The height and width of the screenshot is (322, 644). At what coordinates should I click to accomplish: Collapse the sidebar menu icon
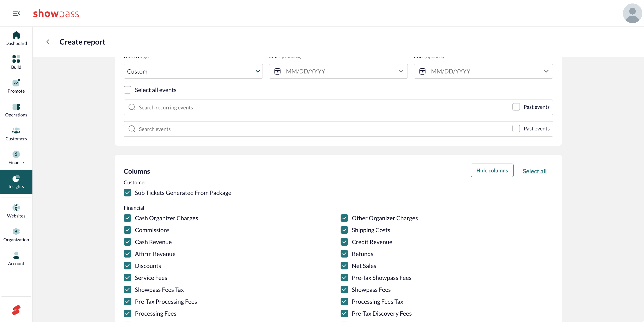pos(16,13)
